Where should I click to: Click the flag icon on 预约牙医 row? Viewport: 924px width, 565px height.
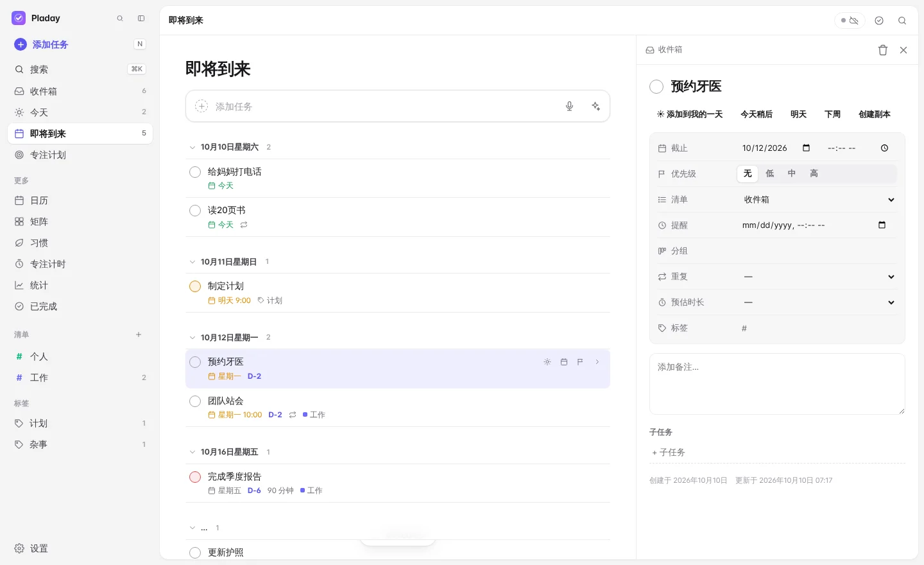click(x=580, y=362)
